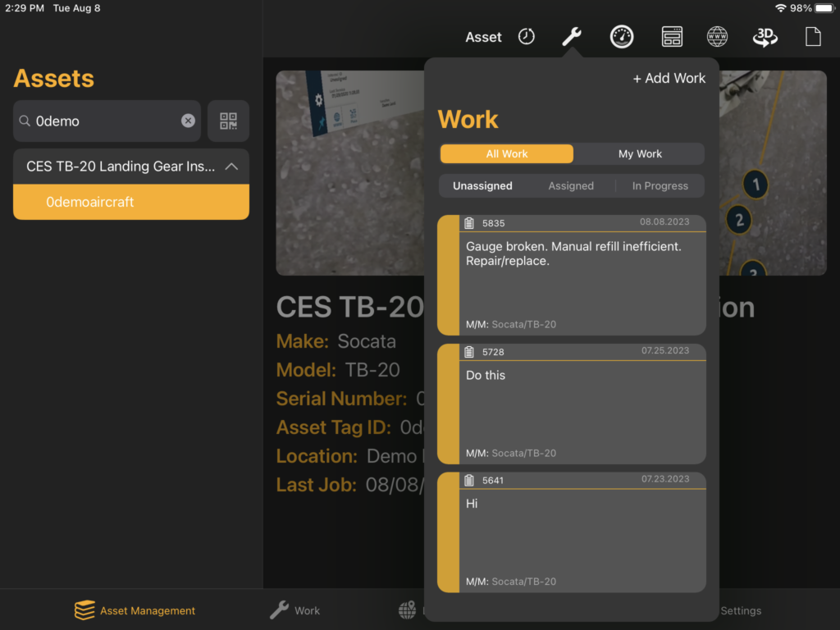Collapse the CES TB-20 Landing Gear group

[x=235, y=166]
